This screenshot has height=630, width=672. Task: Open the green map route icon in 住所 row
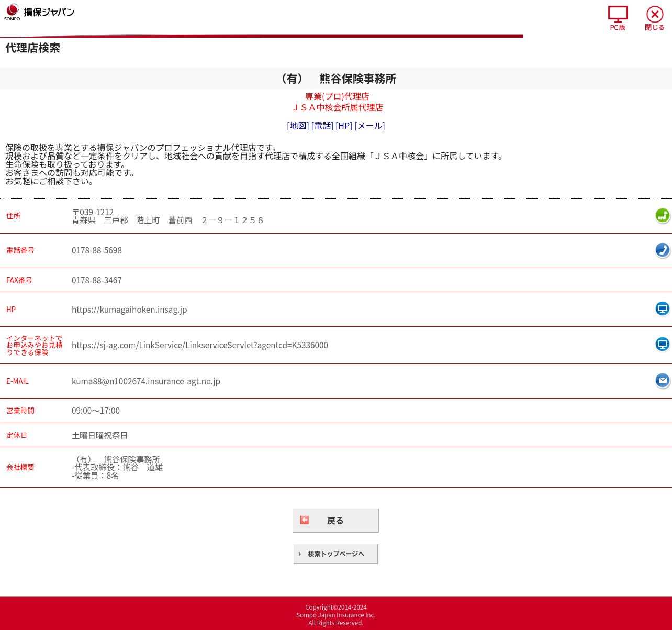[663, 215]
